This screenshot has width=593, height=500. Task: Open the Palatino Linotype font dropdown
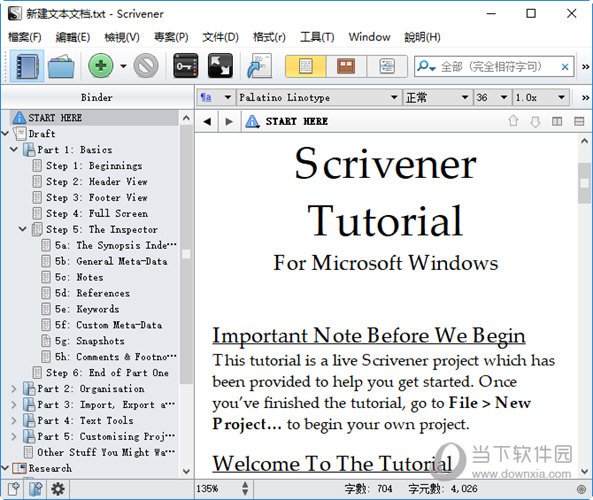[x=318, y=98]
